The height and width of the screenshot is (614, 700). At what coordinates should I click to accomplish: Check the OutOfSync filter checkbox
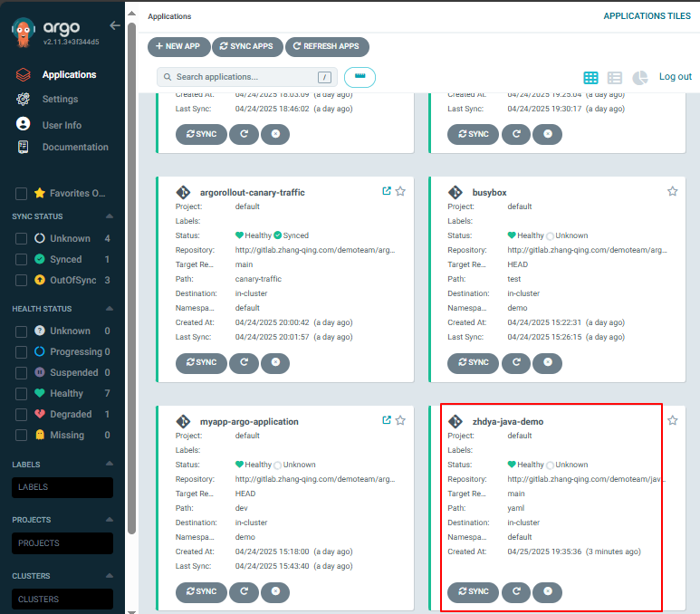tap(21, 280)
